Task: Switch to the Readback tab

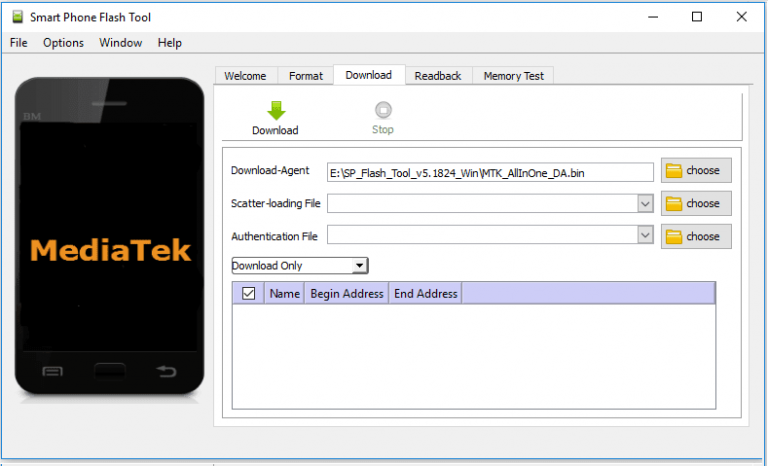Action: [438, 76]
